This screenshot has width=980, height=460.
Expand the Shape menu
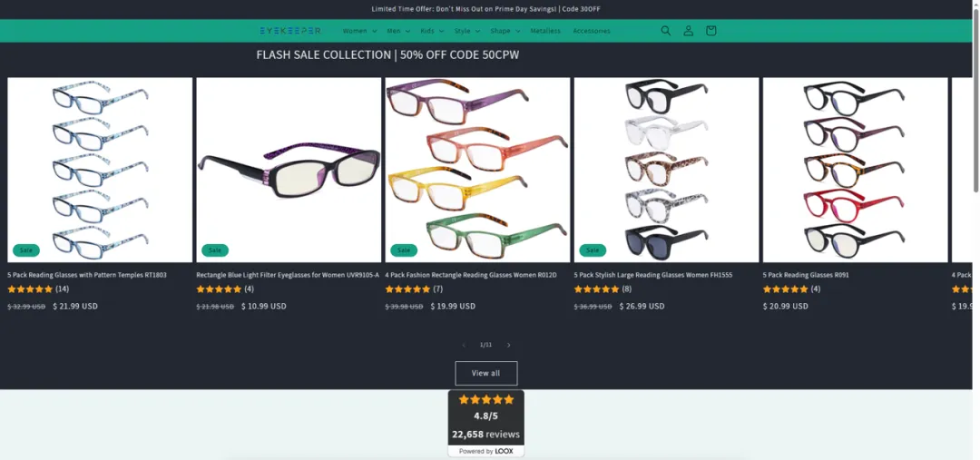point(505,31)
